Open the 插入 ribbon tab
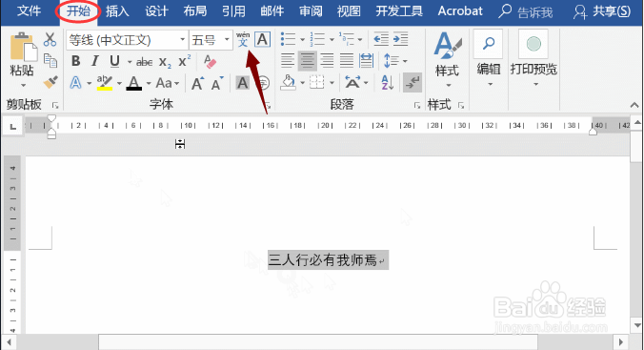 (117, 11)
